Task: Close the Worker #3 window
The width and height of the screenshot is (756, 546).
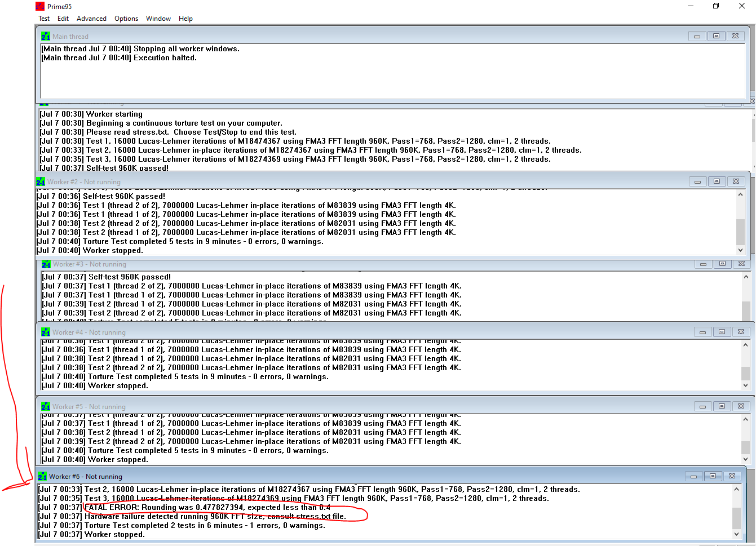Action: click(741, 264)
